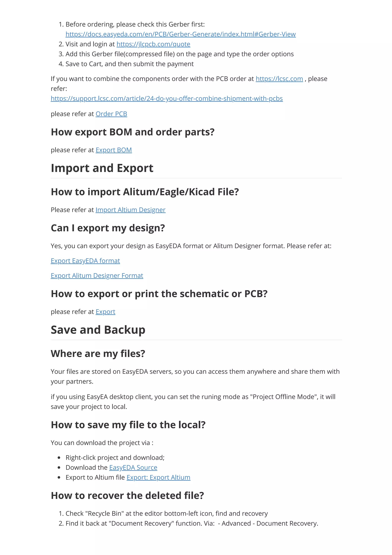Viewport: 392px width, 555px height.
Task: Click the "Save and Backup" section heading
Action: pyautogui.click(x=98, y=330)
